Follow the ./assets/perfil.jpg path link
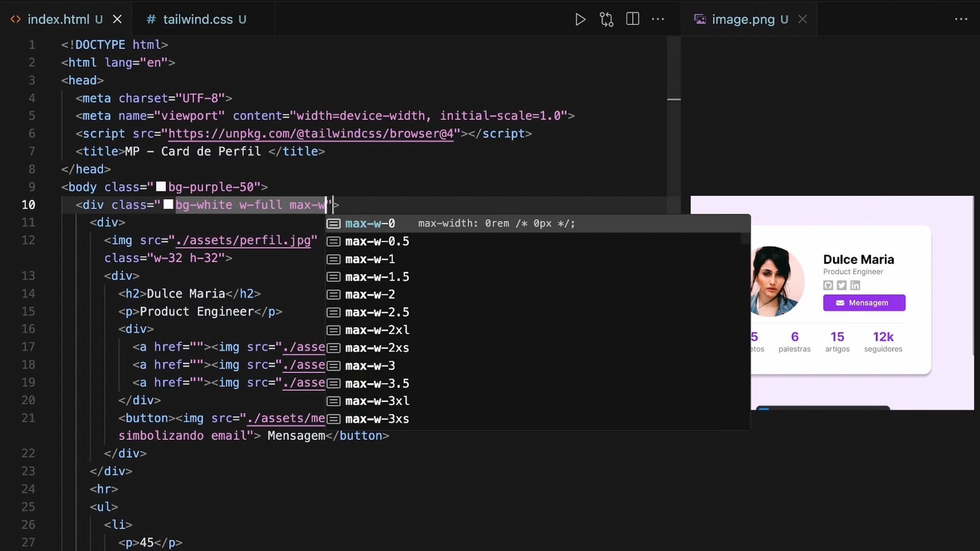The image size is (980, 551). (243, 240)
